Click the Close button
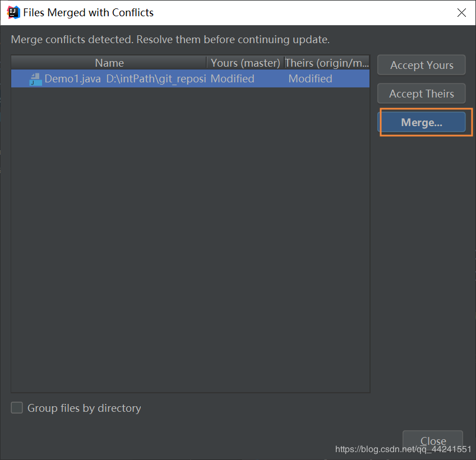Screen dimensions: 476x460 433,440
